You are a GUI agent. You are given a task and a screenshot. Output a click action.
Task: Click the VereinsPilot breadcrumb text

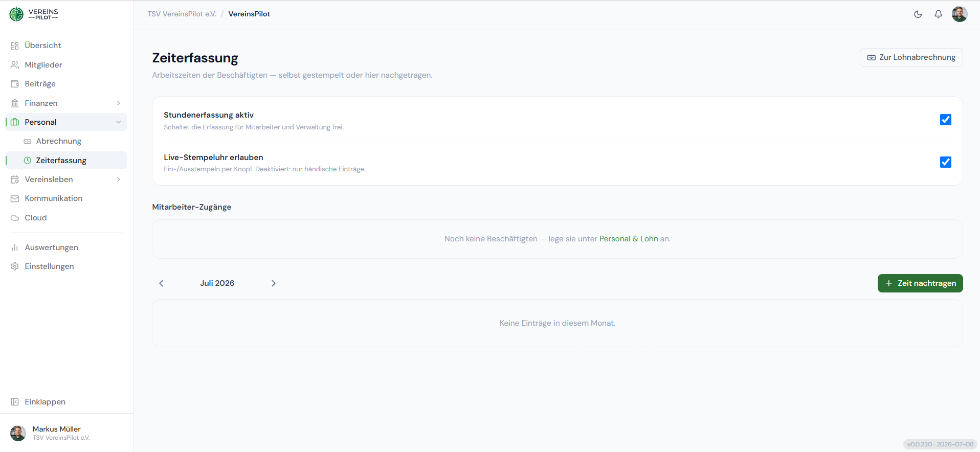[249, 14]
